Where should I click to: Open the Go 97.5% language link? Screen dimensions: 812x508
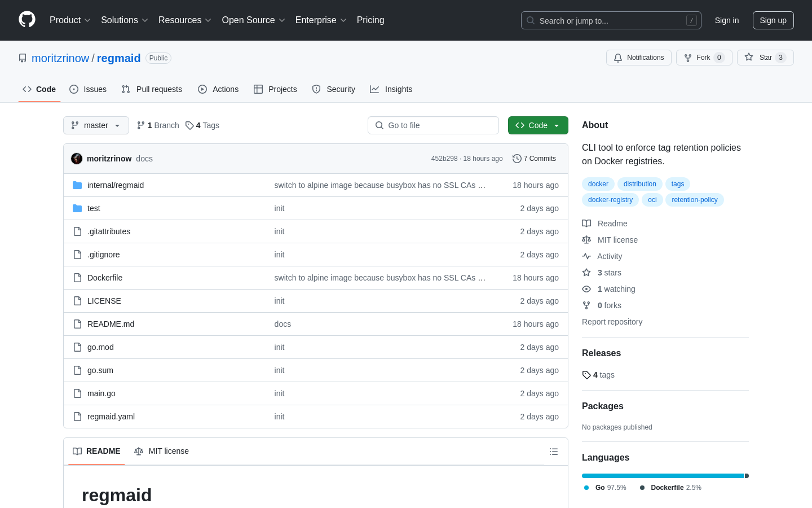(605, 488)
